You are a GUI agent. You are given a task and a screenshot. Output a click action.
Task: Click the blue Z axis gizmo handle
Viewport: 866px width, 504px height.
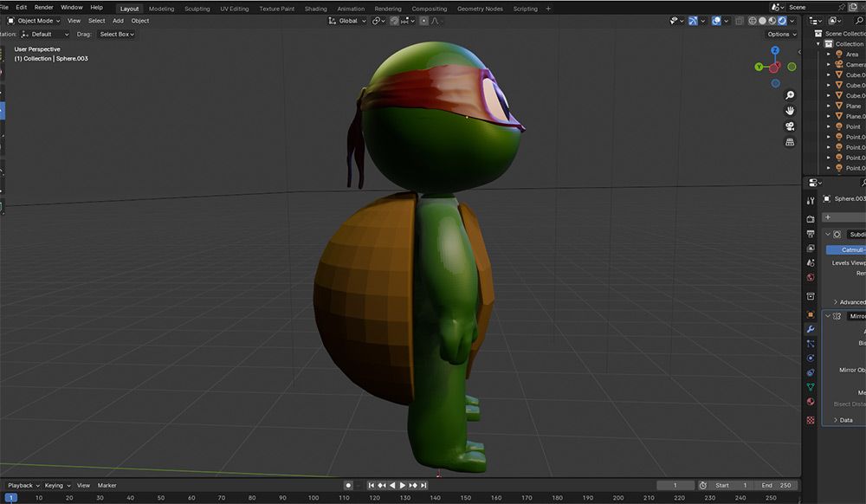click(x=775, y=51)
